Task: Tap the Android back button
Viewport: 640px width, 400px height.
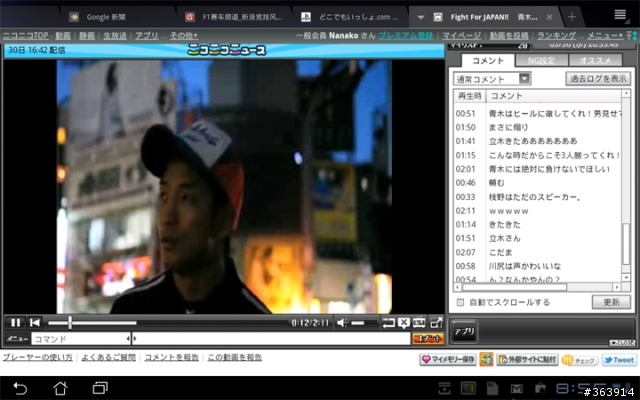Action: (20, 388)
